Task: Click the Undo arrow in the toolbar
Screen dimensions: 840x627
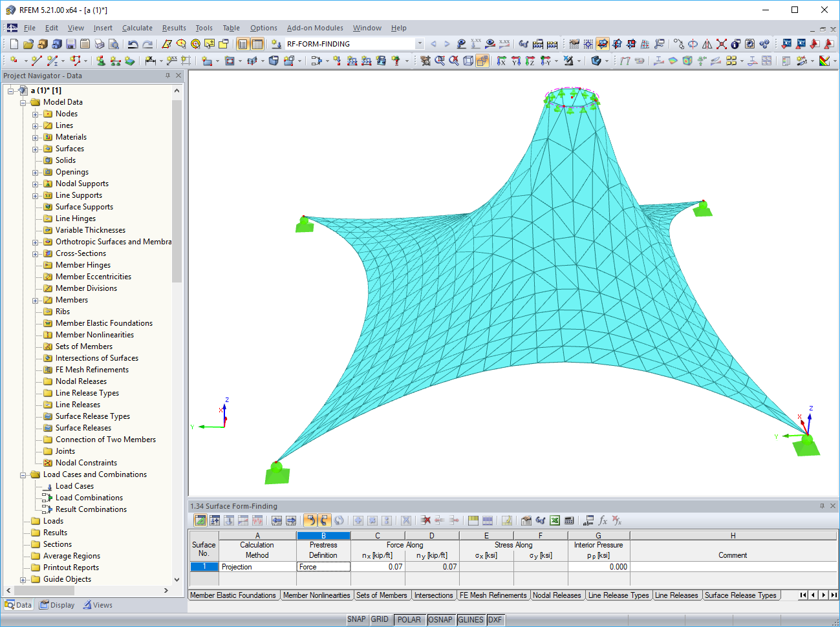Action: (133, 44)
